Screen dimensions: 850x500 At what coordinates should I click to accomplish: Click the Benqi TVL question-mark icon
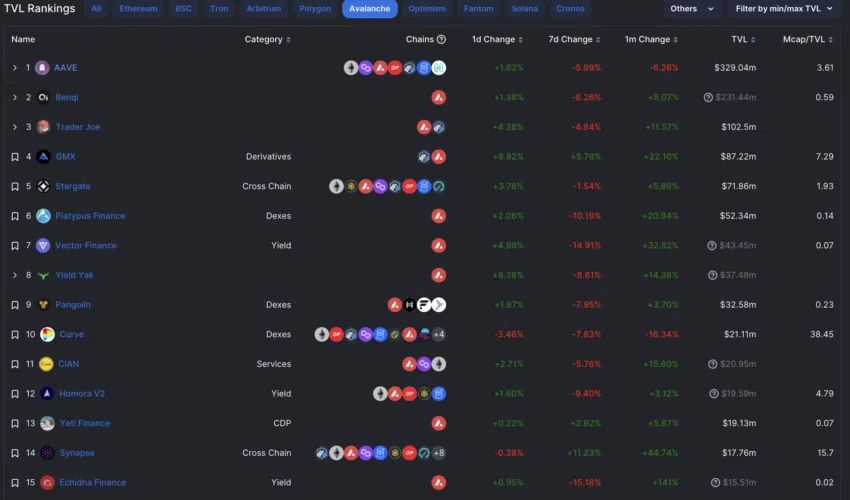click(x=708, y=98)
